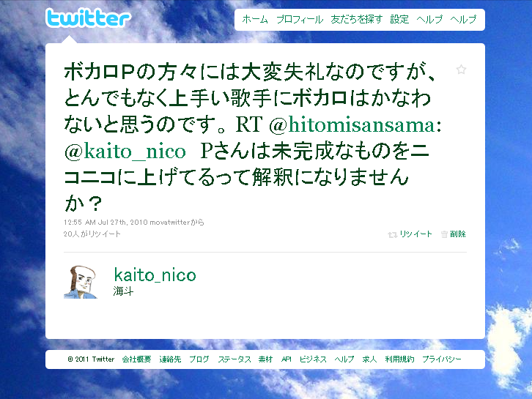The image size is (532, 399).
Task: Click the retweet arrows icon
Action: 392,234
